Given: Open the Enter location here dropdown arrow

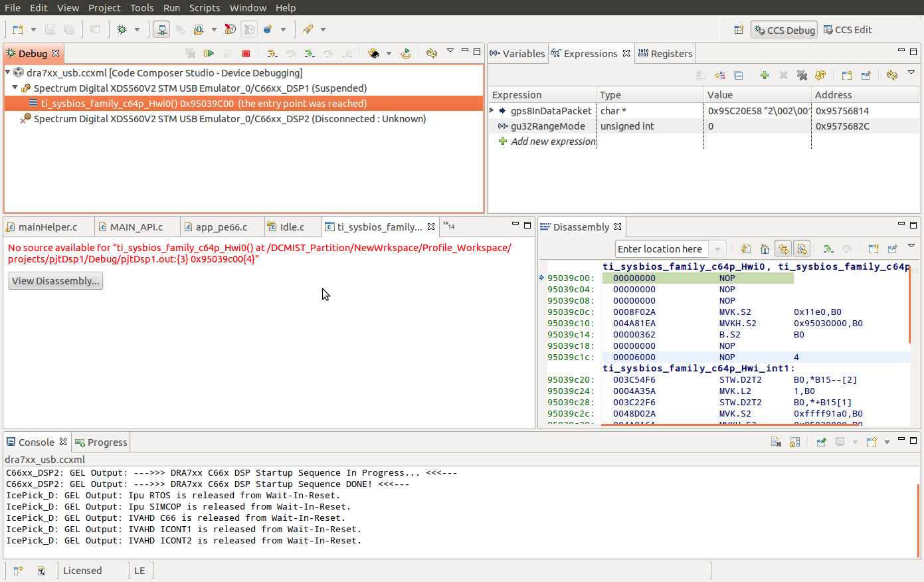Looking at the screenshot, I should pyautogui.click(x=717, y=249).
